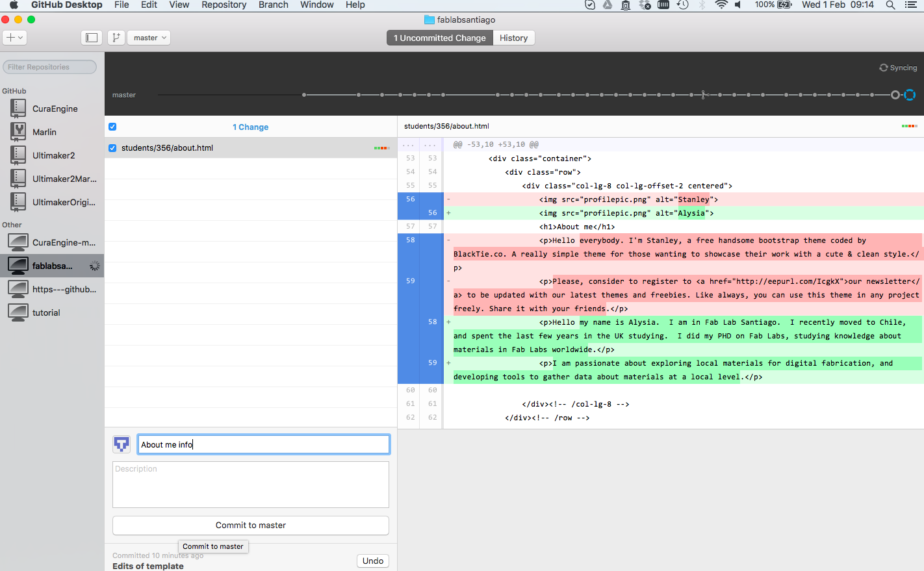
Task: Click the master branch label on timeline
Action: pos(124,95)
